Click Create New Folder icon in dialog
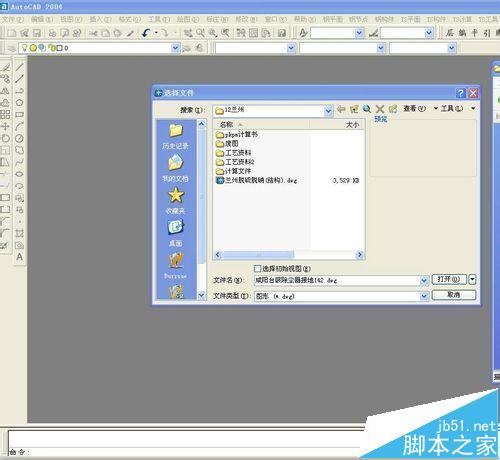Screen dimensions: 500x460 click(393, 109)
